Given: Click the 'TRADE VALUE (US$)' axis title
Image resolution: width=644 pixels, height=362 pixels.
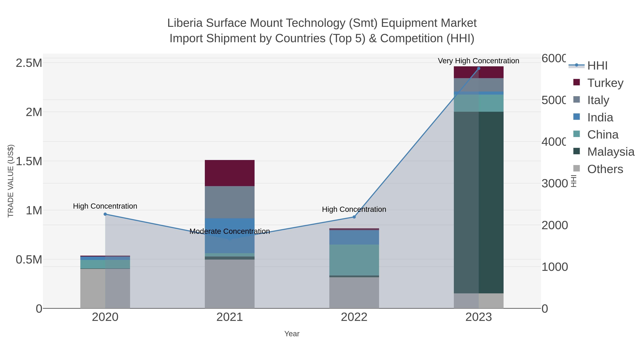Looking at the screenshot, I should click(11, 181).
